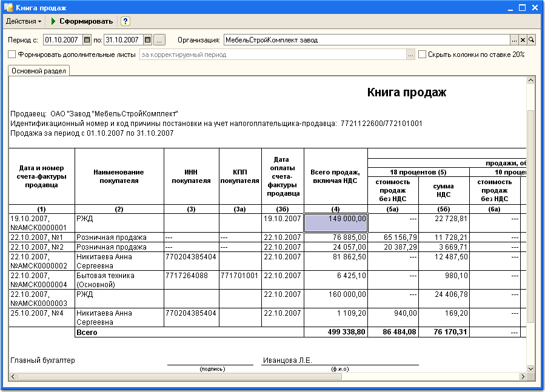Open organization with magnifier icon

click(x=531, y=40)
